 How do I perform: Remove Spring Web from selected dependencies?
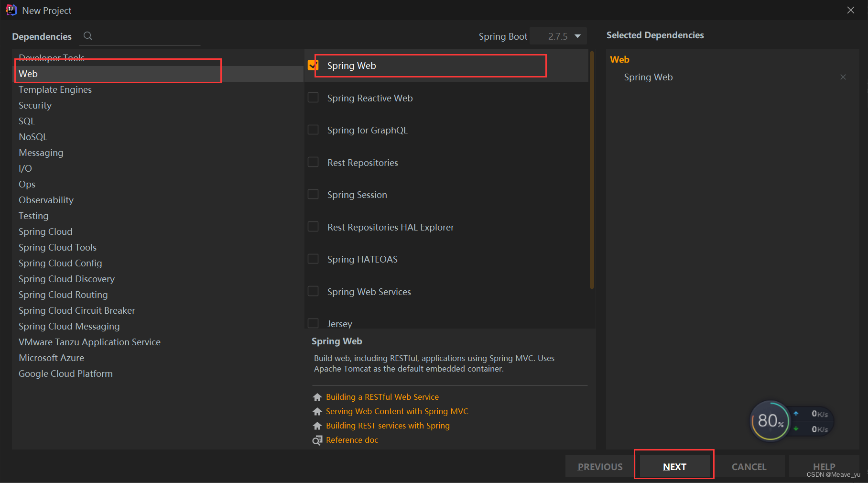[x=843, y=77]
